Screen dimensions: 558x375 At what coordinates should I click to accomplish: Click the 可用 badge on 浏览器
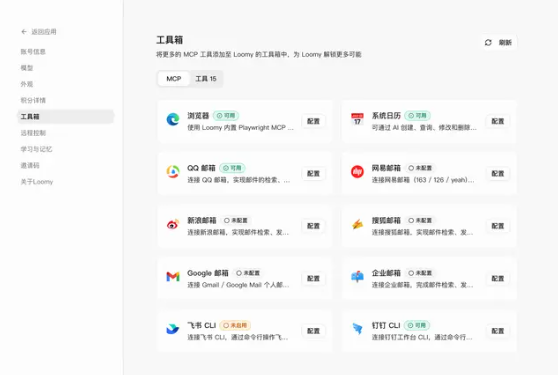[x=226, y=116]
